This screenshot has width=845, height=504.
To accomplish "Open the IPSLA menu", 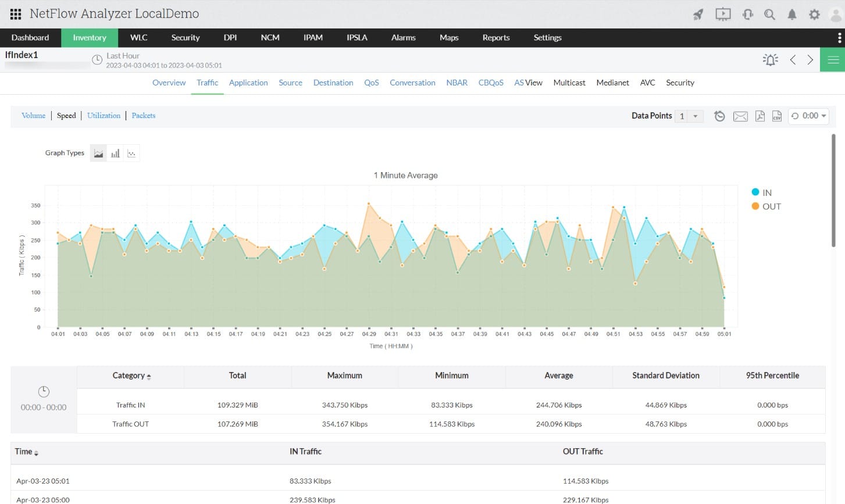I will [357, 38].
